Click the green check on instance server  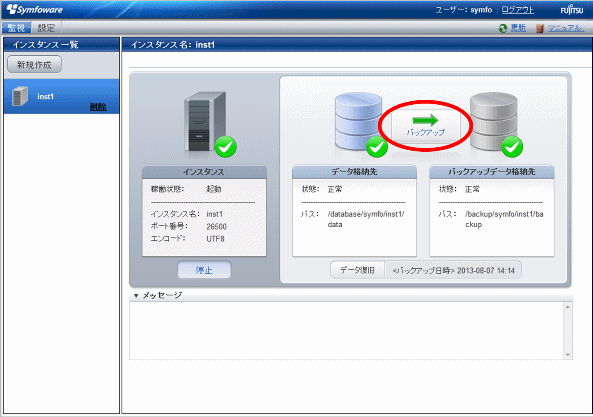tap(225, 147)
